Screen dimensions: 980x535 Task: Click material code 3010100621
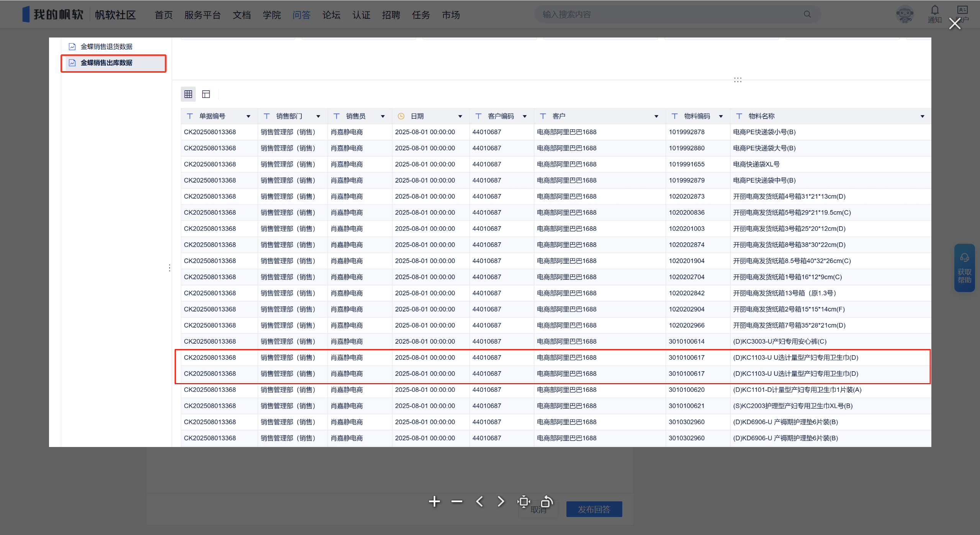pos(686,406)
